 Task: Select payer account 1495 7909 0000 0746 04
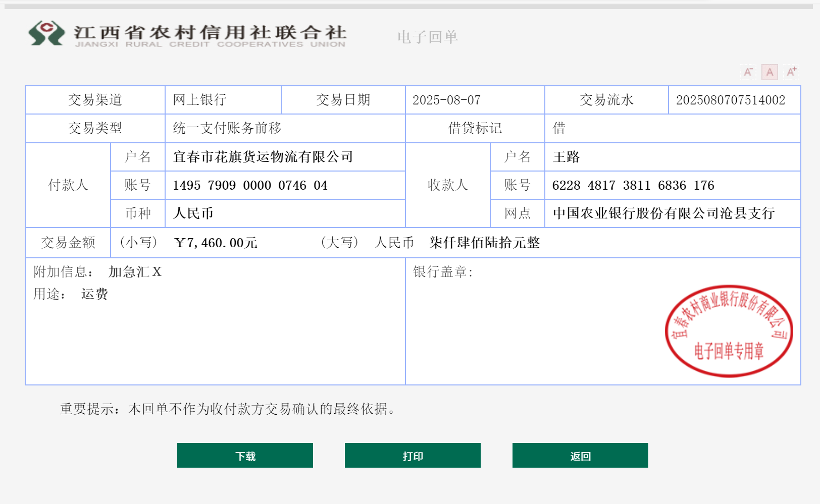point(250,185)
